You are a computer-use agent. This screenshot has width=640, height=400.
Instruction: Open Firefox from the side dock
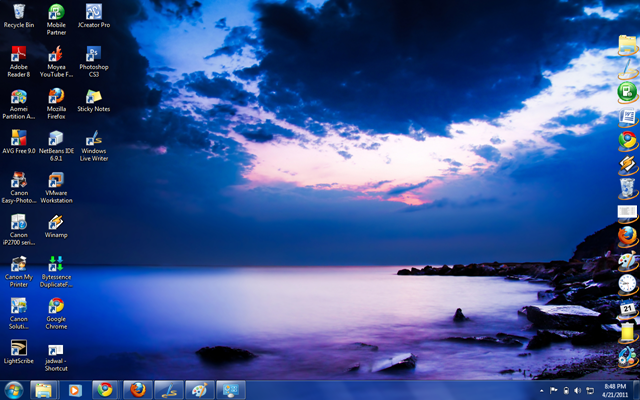627,236
